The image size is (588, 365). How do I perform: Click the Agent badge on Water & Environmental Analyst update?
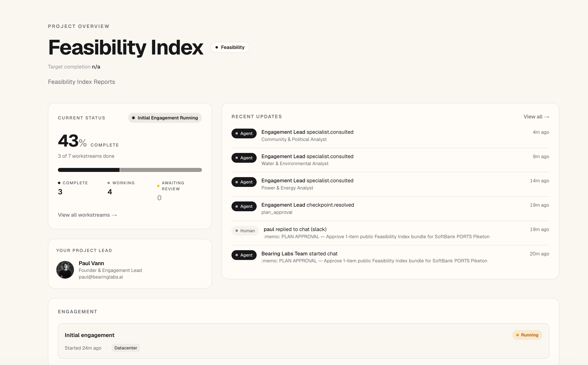(x=244, y=158)
